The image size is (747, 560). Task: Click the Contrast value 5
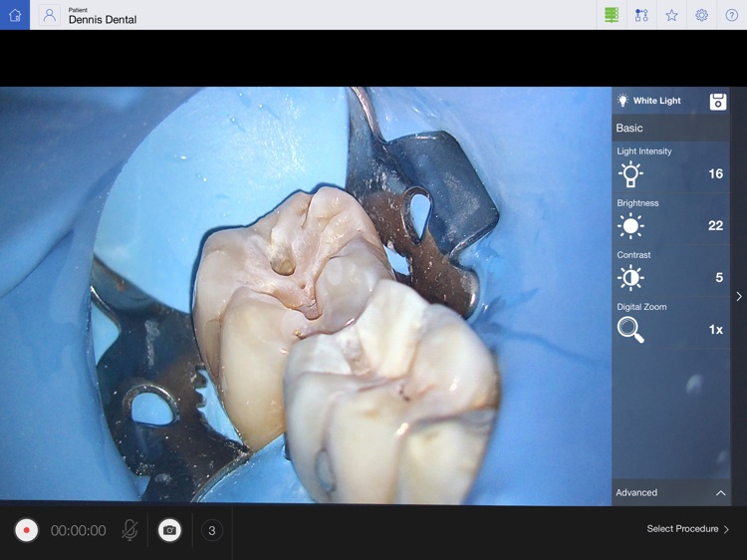pyautogui.click(x=719, y=277)
